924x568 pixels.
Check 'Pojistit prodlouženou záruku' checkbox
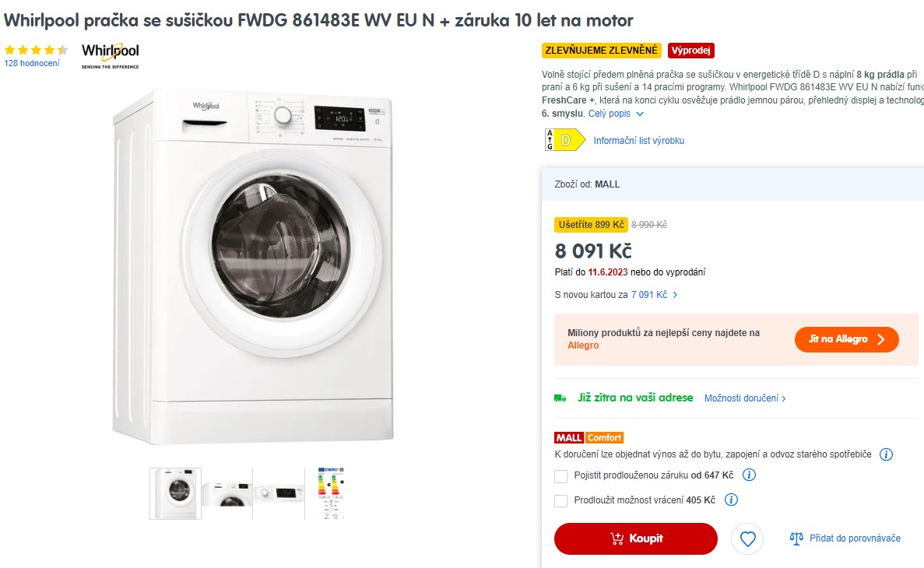click(x=561, y=475)
